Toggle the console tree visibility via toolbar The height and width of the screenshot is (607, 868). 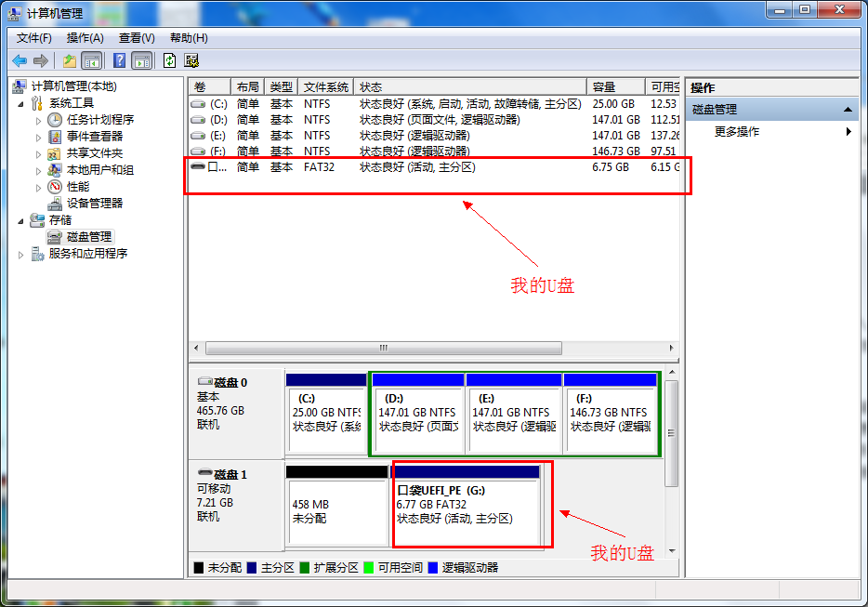[90, 59]
